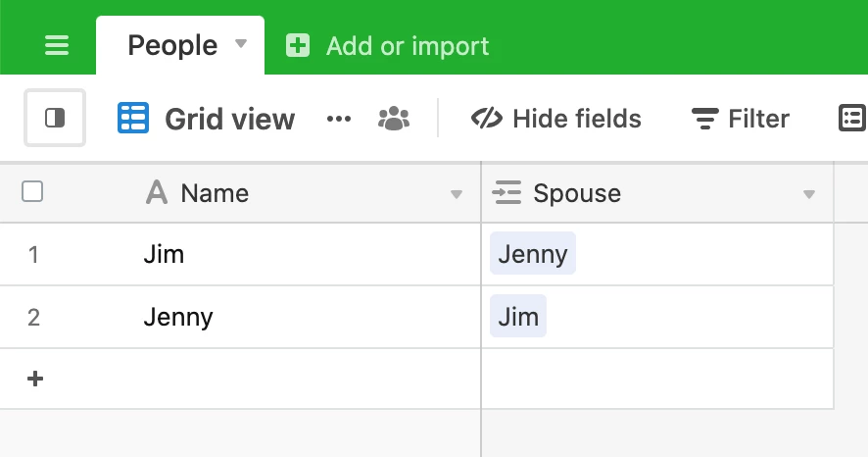Expand the People table dropdown arrow
The width and height of the screenshot is (868, 457).
pyautogui.click(x=241, y=43)
